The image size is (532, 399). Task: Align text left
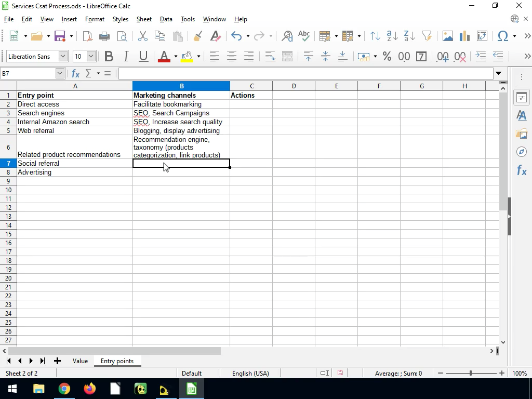pyautogui.click(x=215, y=56)
